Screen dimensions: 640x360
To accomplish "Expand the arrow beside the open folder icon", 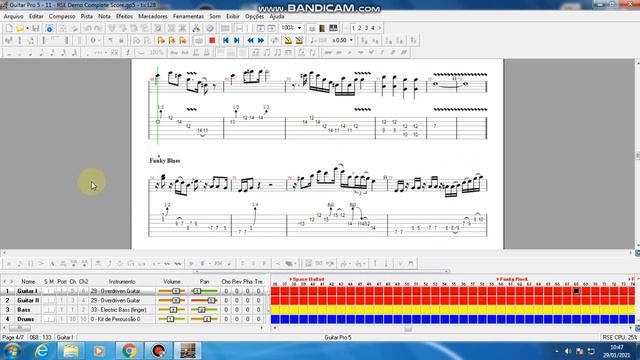I will pos(27,28).
